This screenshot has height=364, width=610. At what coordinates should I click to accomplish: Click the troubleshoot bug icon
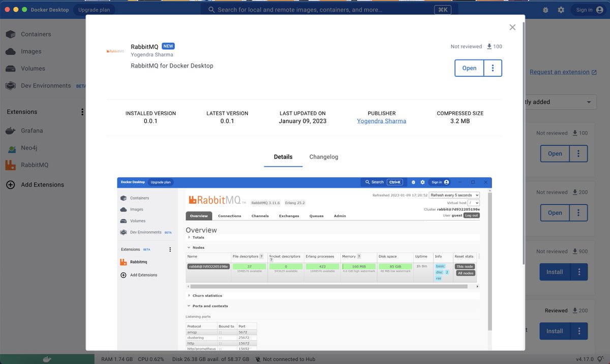click(x=545, y=10)
